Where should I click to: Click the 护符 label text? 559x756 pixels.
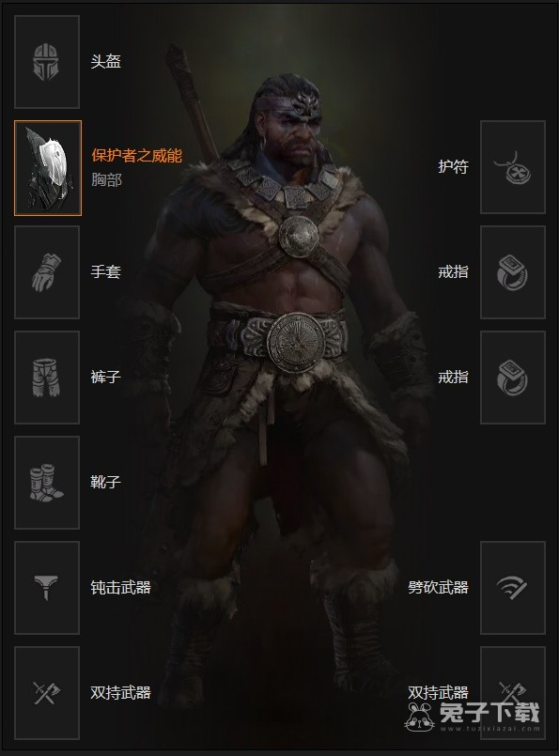453,167
